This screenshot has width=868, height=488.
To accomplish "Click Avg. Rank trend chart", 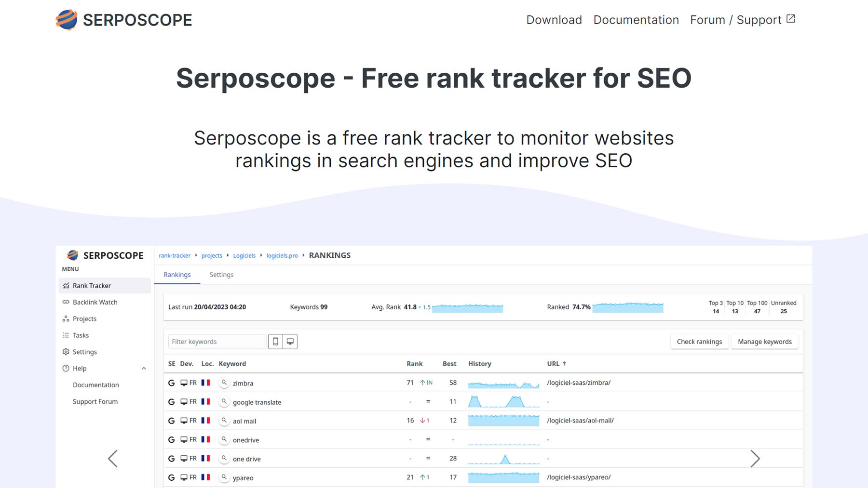I will [467, 308].
